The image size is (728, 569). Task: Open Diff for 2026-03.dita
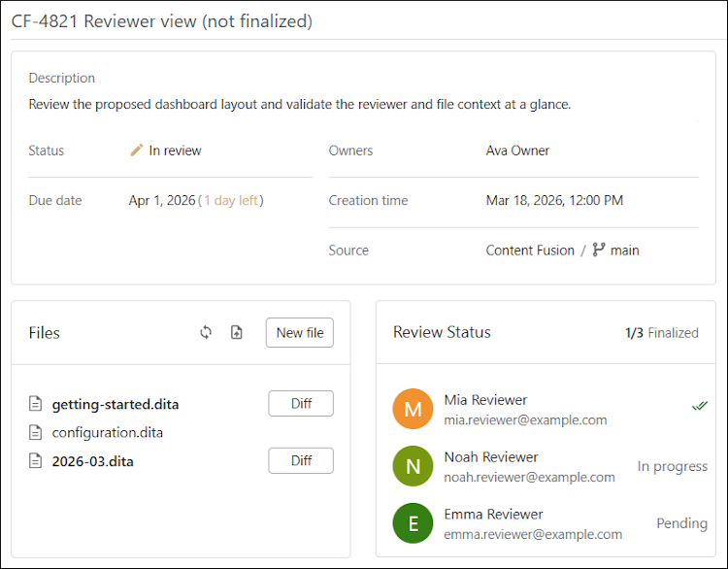(301, 460)
